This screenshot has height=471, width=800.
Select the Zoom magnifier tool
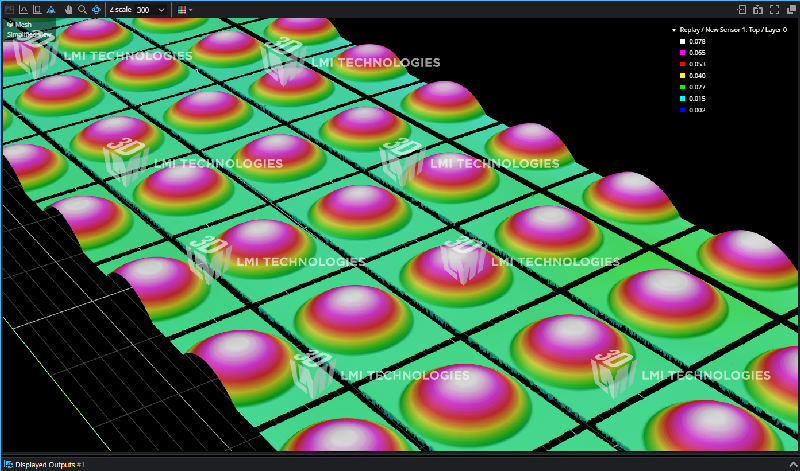(82, 10)
